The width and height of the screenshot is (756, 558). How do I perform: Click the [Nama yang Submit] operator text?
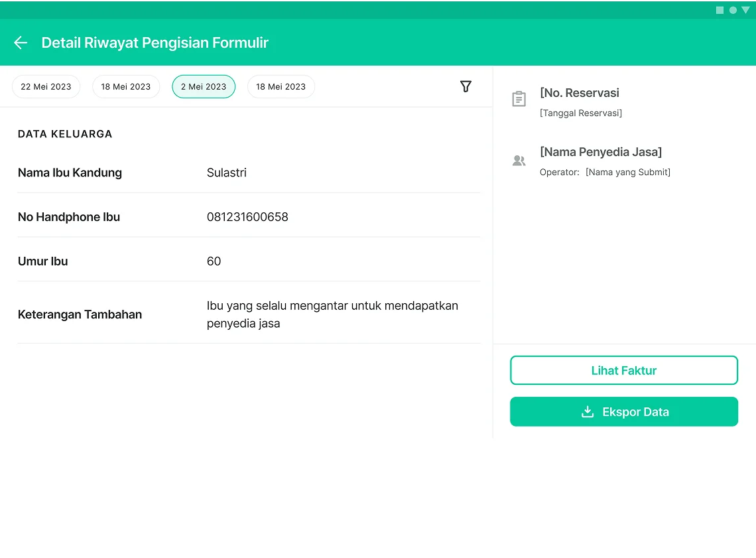(627, 173)
